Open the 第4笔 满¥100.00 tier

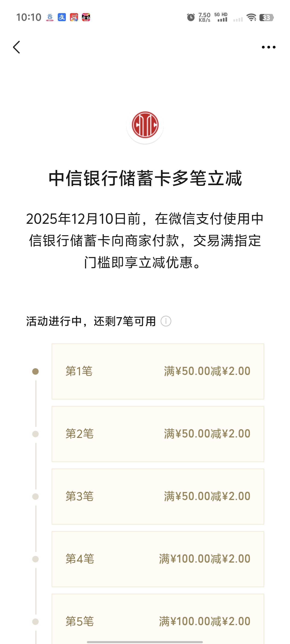158,559
